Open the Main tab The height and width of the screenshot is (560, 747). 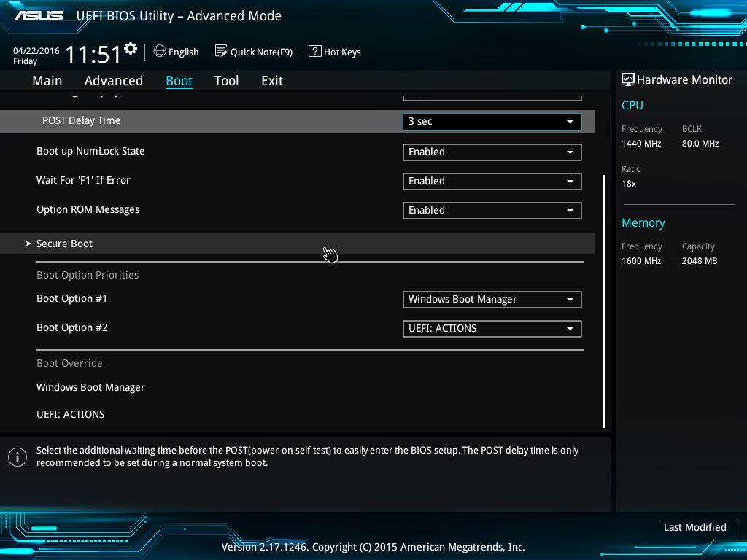point(47,80)
